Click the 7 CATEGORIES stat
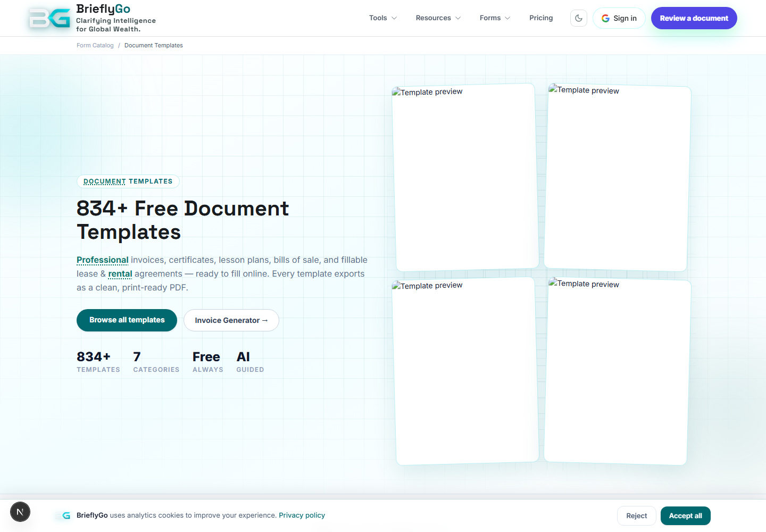Screen dimensions: 766x532 tap(156, 362)
